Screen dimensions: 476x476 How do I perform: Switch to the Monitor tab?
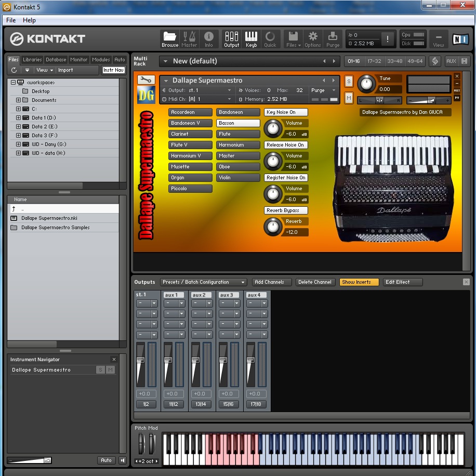78,59
